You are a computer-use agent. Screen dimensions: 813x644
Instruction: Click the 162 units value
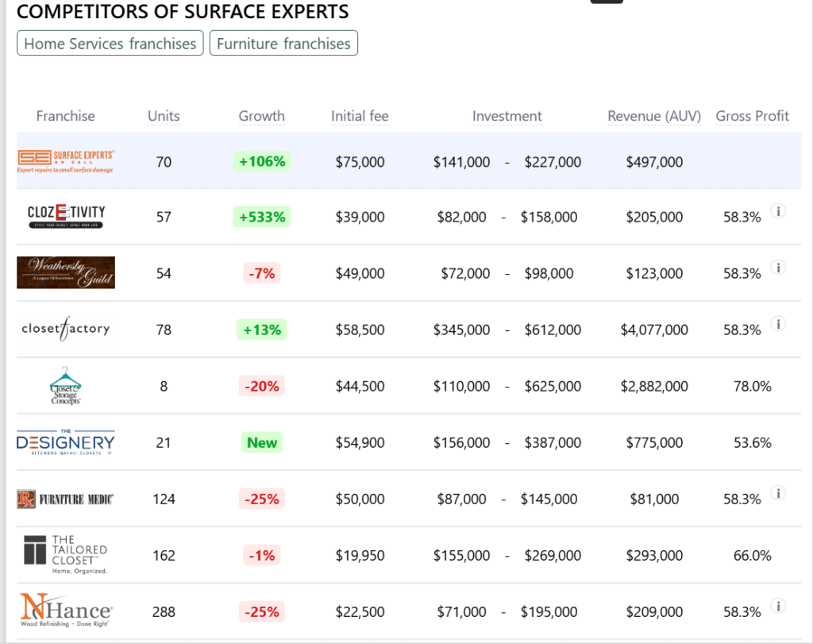164,556
